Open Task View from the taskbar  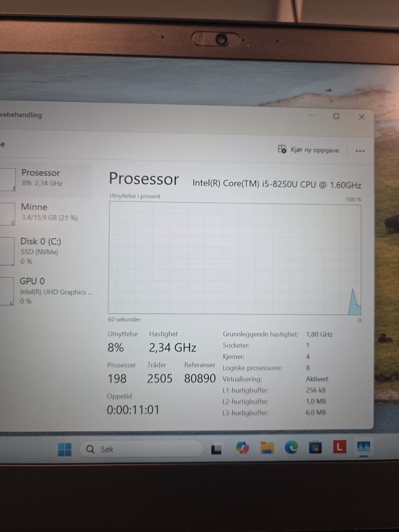[216, 449]
